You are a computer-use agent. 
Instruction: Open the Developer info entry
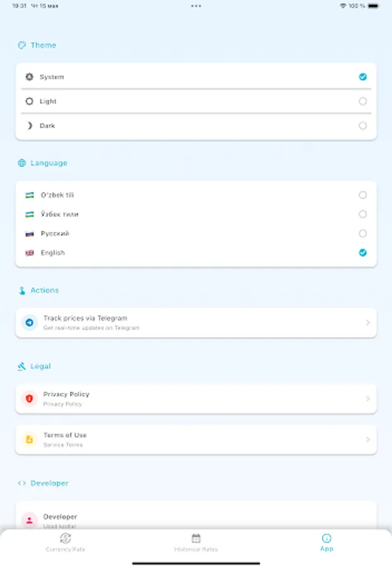coord(196,520)
